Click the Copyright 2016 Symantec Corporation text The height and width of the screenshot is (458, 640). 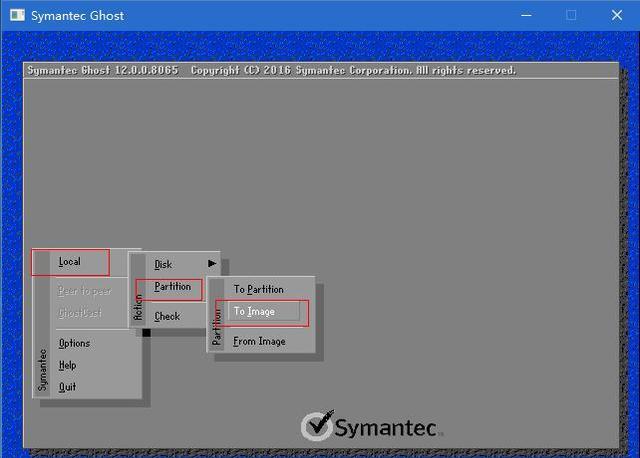(353, 70)
